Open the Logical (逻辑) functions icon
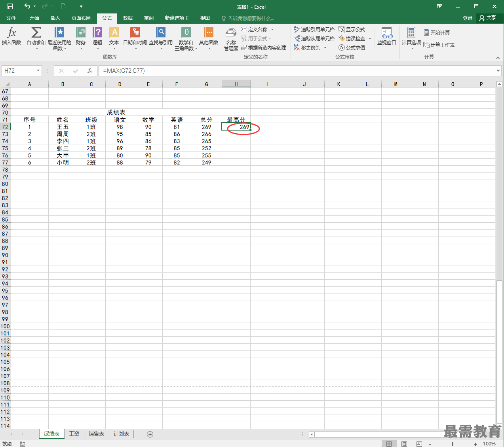Screen dimensions: 504x447 97,33
